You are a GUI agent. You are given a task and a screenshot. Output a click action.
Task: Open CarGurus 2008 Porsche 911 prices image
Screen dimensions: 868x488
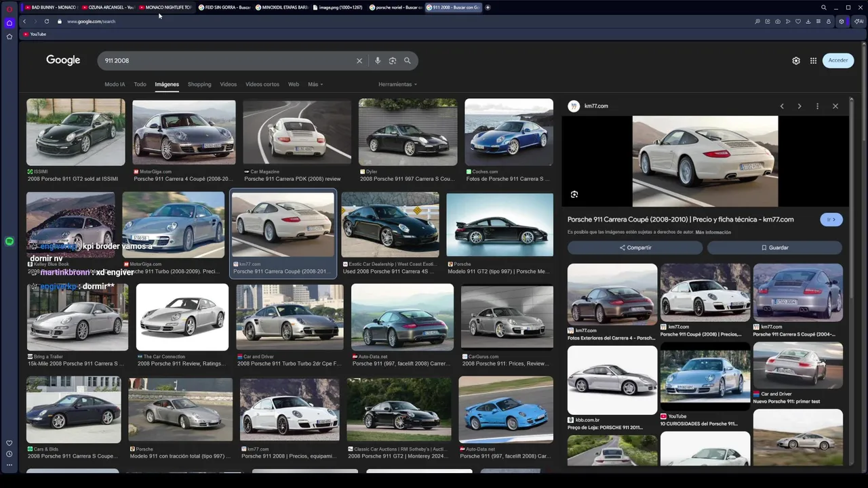(507, 317)
